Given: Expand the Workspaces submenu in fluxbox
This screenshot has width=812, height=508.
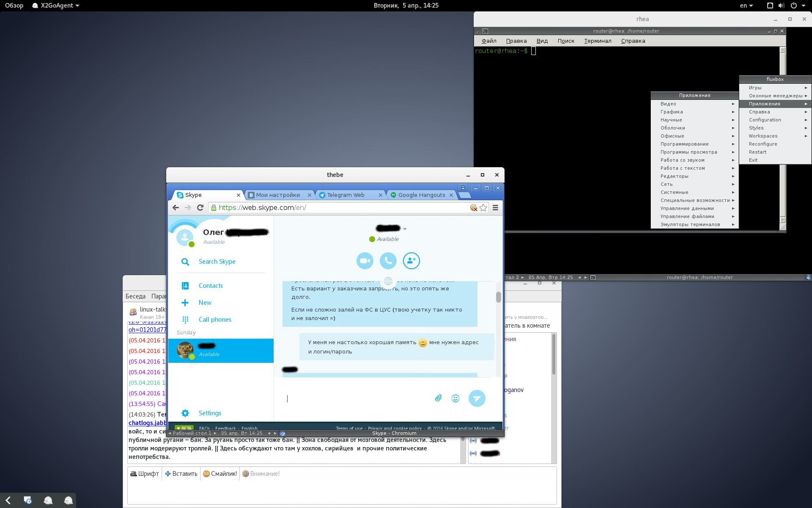Looking at the screenshot, I should point(775,136).
